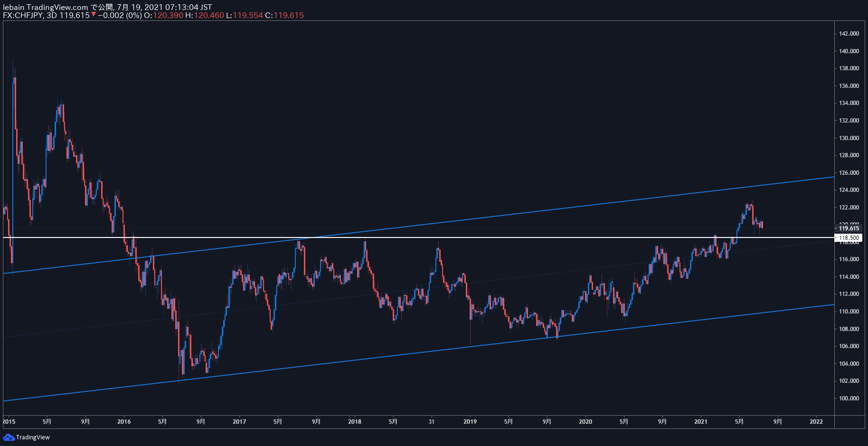Click the closing price value C:119.615
This screenshot has height=446, width=868.
[284, 15]
